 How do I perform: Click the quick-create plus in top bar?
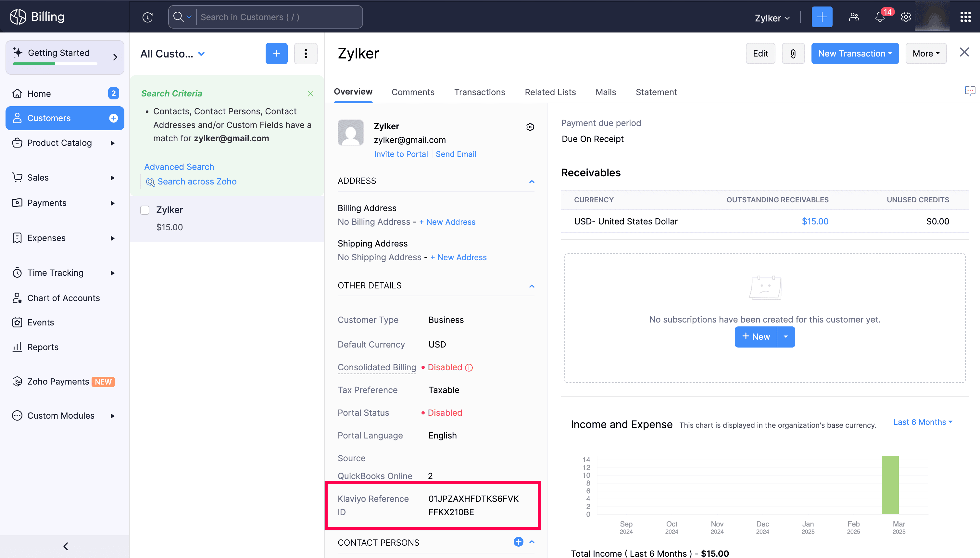click(822, 17)
